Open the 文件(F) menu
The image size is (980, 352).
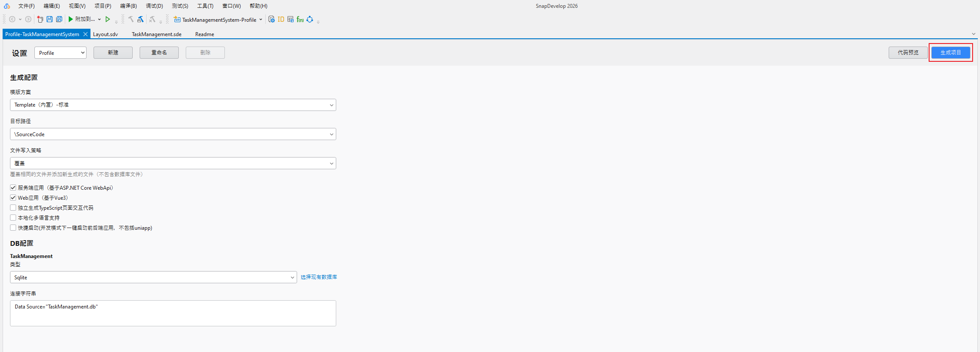pyautogui.click(x=27, y=6)
